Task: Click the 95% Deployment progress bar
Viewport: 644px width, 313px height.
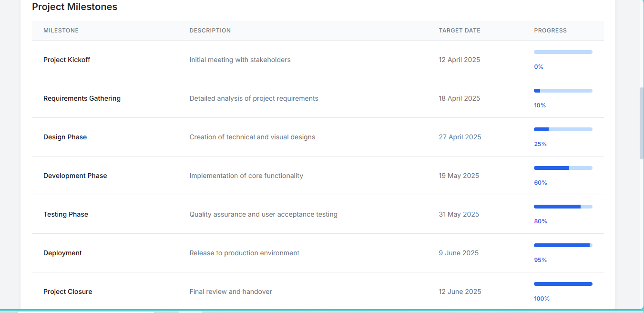Action: point(563,245)
